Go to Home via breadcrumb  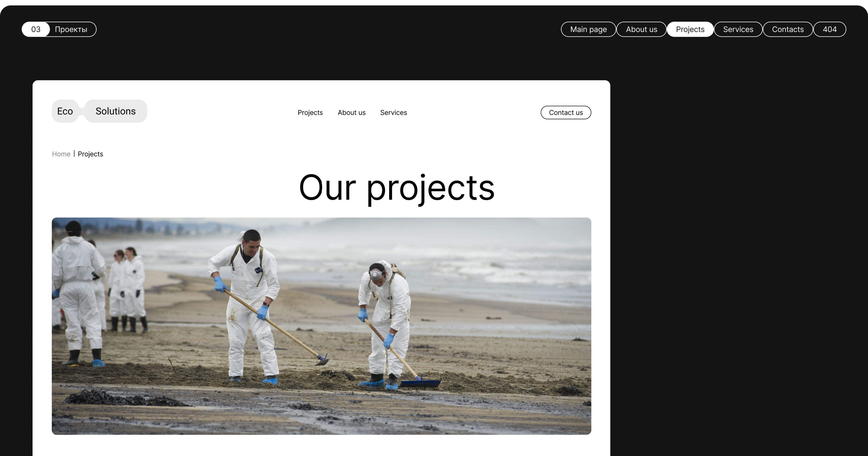[61, 154]
